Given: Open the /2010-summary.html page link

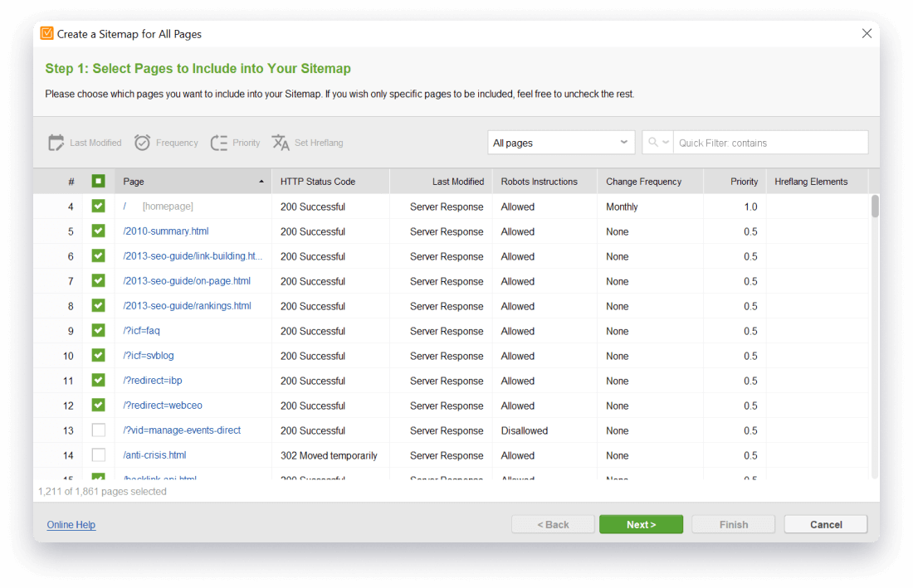Looking at the screenshot, I should [166, 231].
